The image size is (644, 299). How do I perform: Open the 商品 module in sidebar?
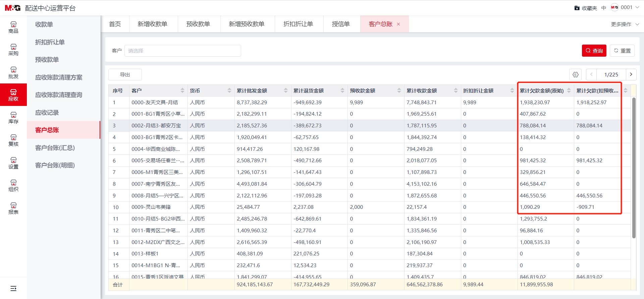point(13,27)
